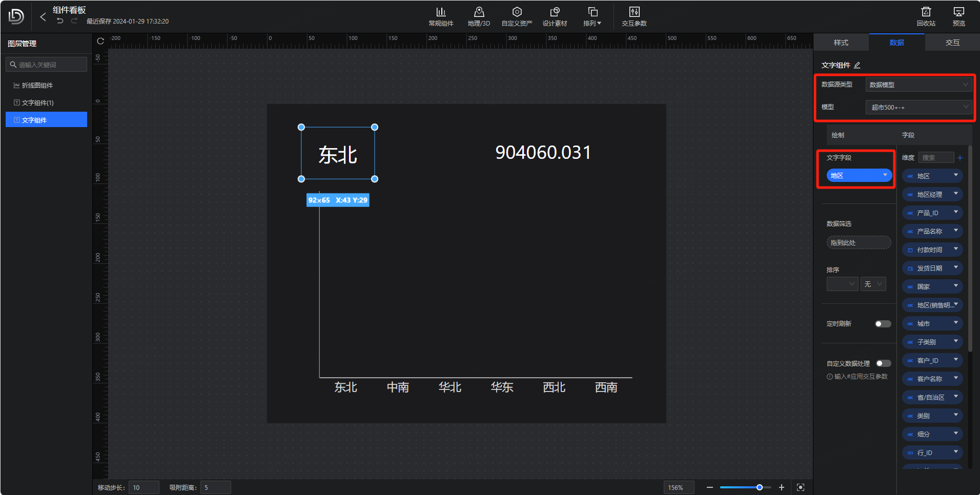Click the fit-to-screen icon beside zoom

click(801, 487)
